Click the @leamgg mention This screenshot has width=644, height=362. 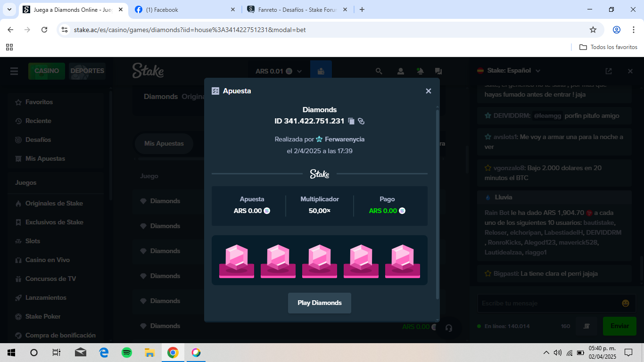point(547,115)
